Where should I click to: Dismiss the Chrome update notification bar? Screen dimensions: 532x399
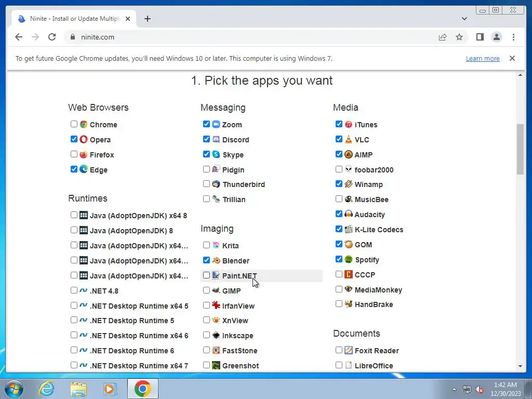point(512,58)
